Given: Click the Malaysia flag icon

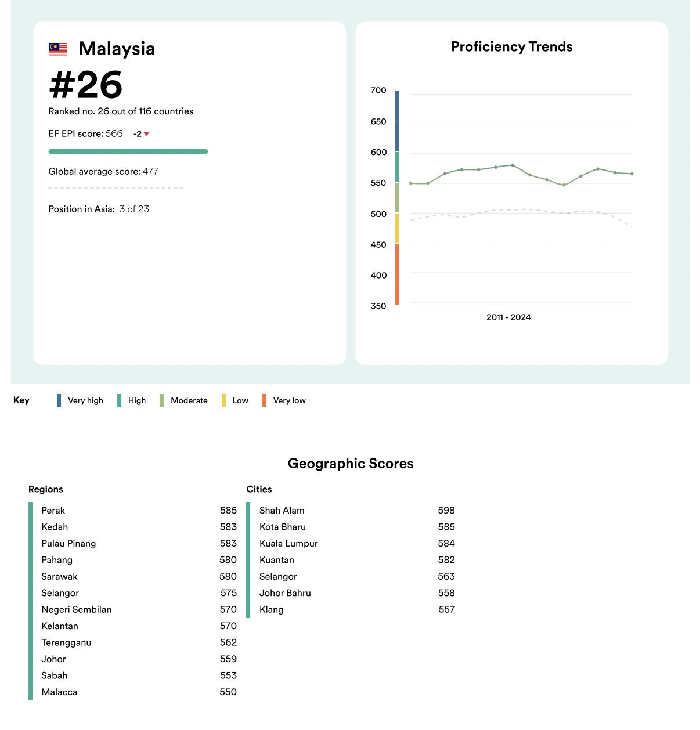Looking at the screenshot, I should pyautogui.click(x=58, y=49).
